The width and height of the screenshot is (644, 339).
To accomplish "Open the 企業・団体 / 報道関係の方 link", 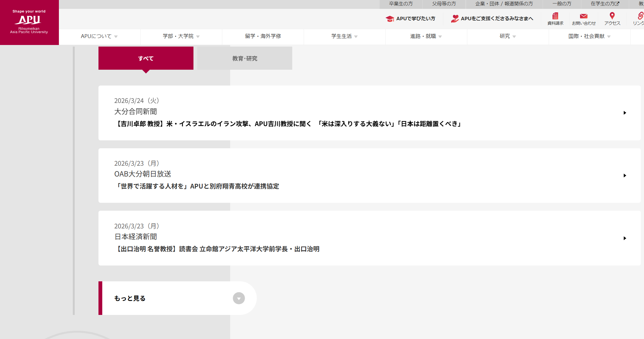I will coord(504,4).
